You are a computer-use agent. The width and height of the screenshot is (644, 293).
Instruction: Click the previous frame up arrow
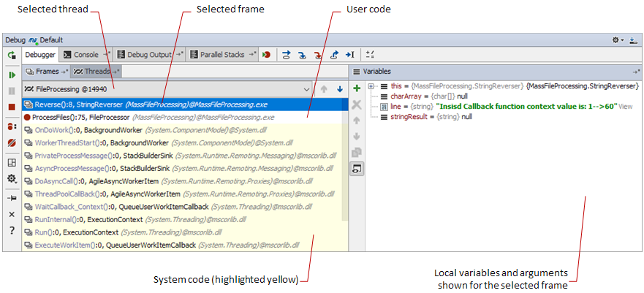pyautogui.click(x=324, y=89)
